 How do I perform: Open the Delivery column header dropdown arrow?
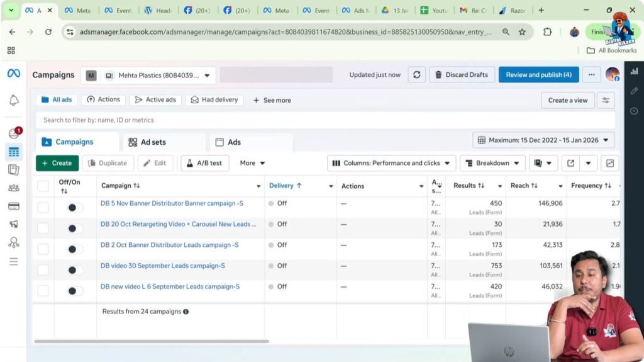pos(331,186)
